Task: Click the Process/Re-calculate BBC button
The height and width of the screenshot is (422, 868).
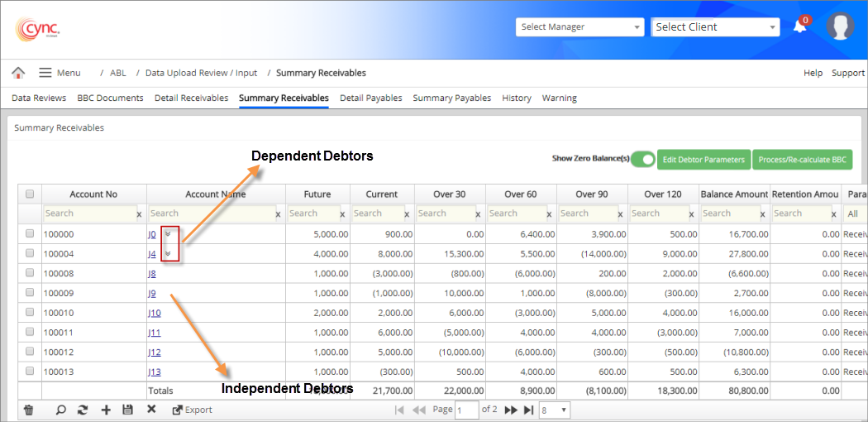Action: pyautogui.click(x=802, y=160)
